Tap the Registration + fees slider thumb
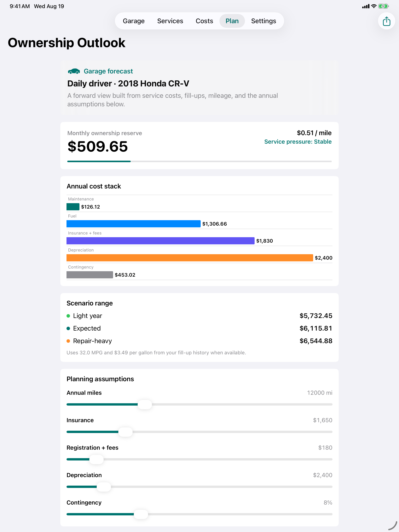The height and width of the screenshot is (532, 399). (x=96, y=459)
